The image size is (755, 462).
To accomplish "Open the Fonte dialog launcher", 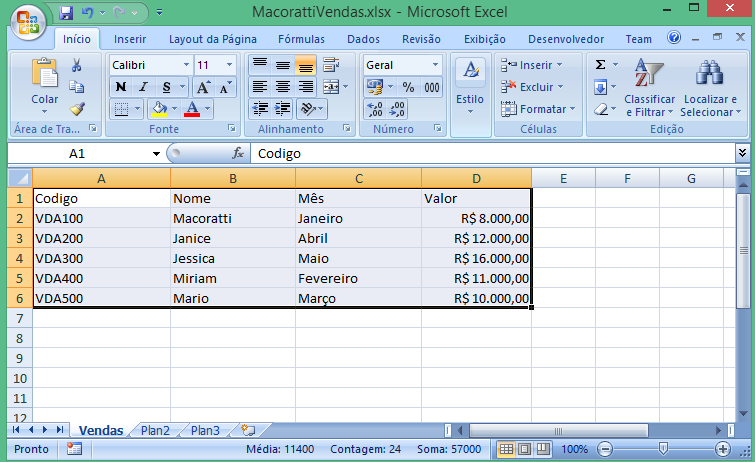I will coord(232,128).
